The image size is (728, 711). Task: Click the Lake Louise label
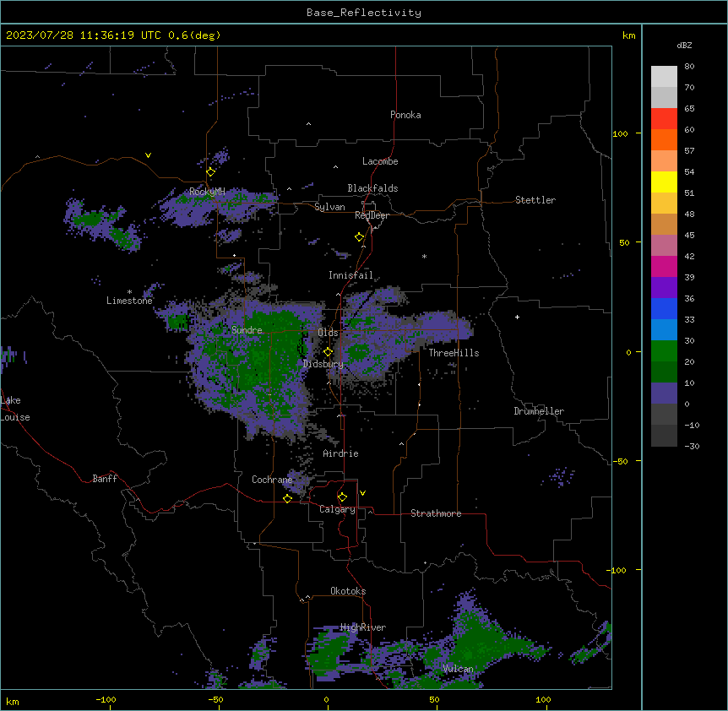click(15, 409)
